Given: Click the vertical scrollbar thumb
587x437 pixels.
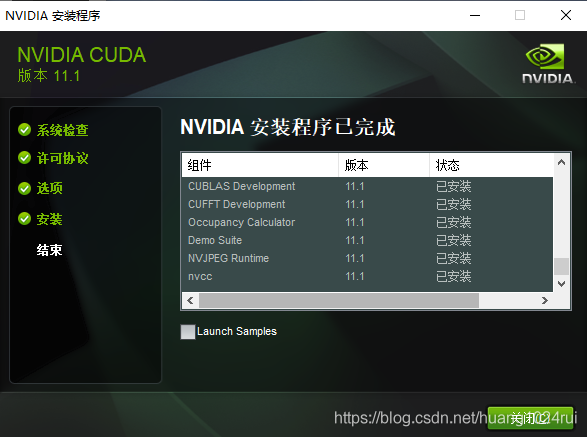Looking at the screenshot, I should 561,266.
